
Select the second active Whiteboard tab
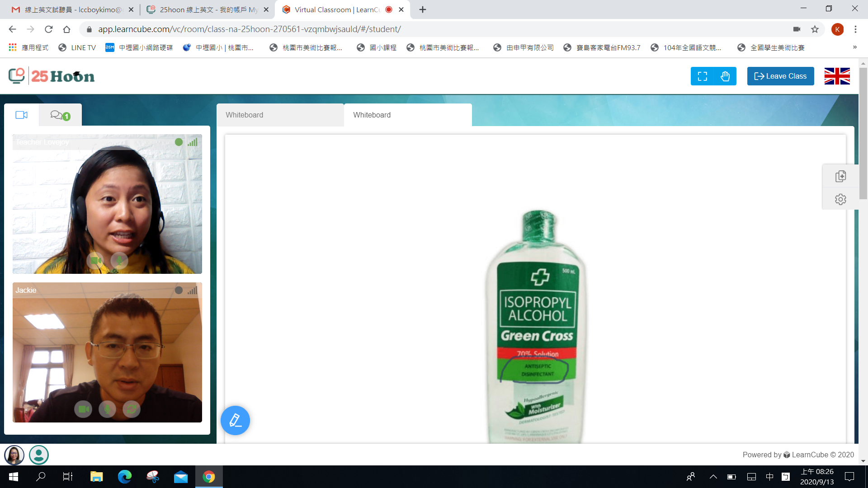408,115
